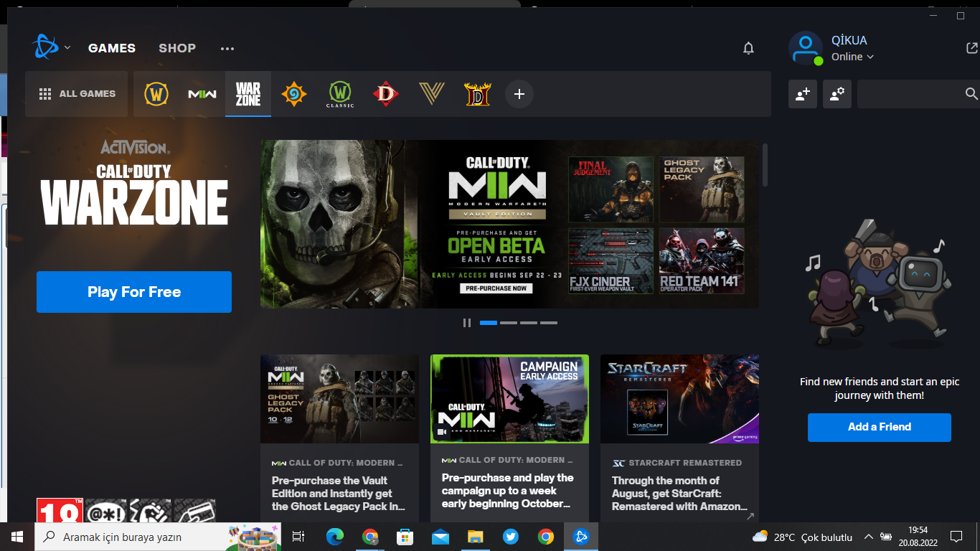Select the World of Warcraft icon
This screenshot has width=980, height=551.
tap(156, 94)
